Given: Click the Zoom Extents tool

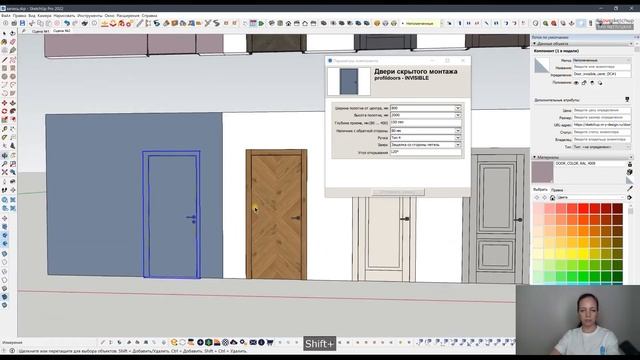Looking at the screenshot, I should (x=4, y=172).
